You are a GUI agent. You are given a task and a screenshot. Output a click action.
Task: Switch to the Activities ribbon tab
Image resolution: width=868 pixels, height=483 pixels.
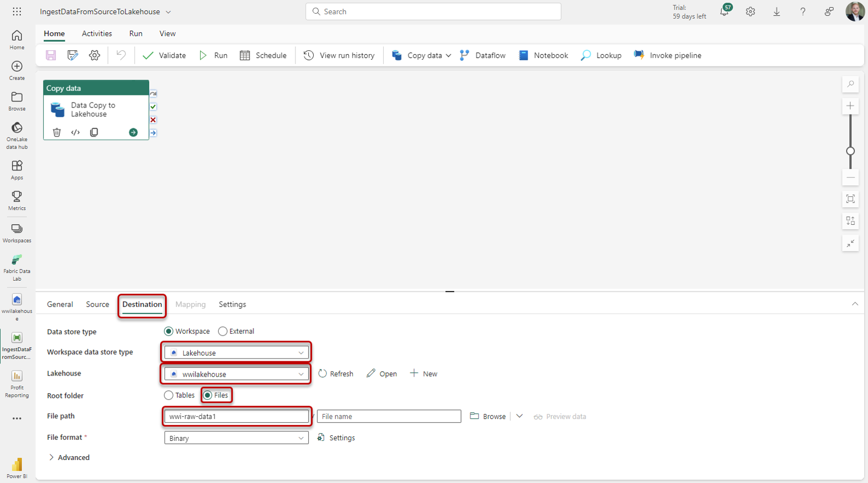point(97,33)
